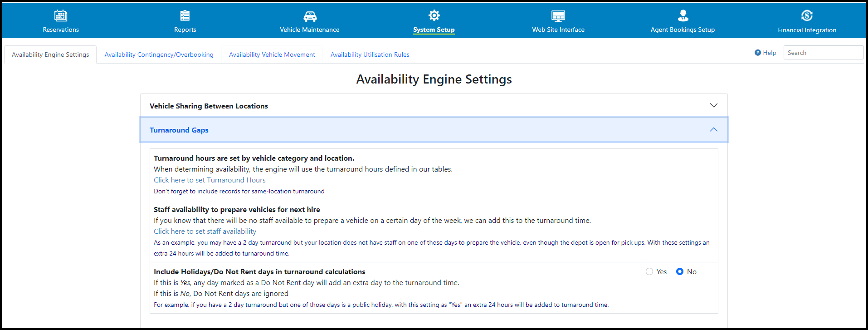Switch to Availability Vehicle Movement tab
The image size is (868, 330).
pos(272,54)
